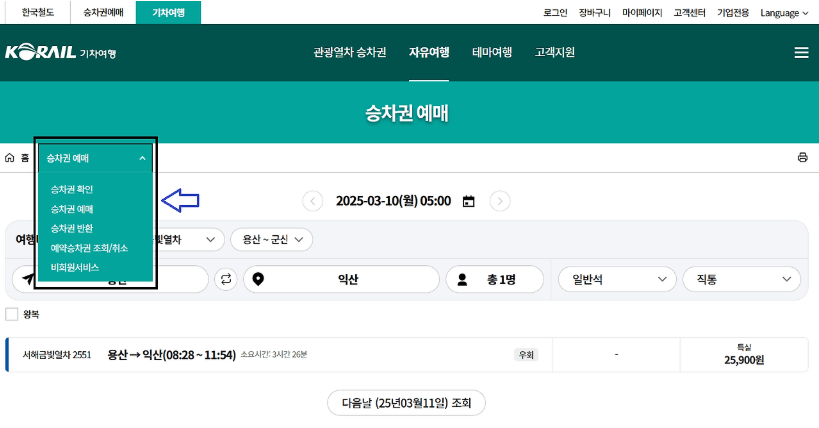The width and height of the screenshot is (819, 428).
Task: Click the 우회 badge on train row
Action: tap(526, 355)
